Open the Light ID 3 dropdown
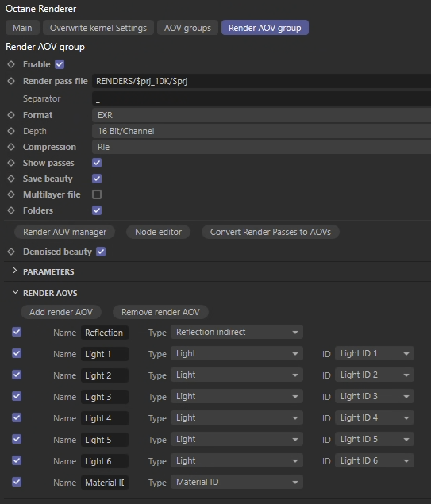The height and width of the screenshot is (504, 431). coord(375,396)
